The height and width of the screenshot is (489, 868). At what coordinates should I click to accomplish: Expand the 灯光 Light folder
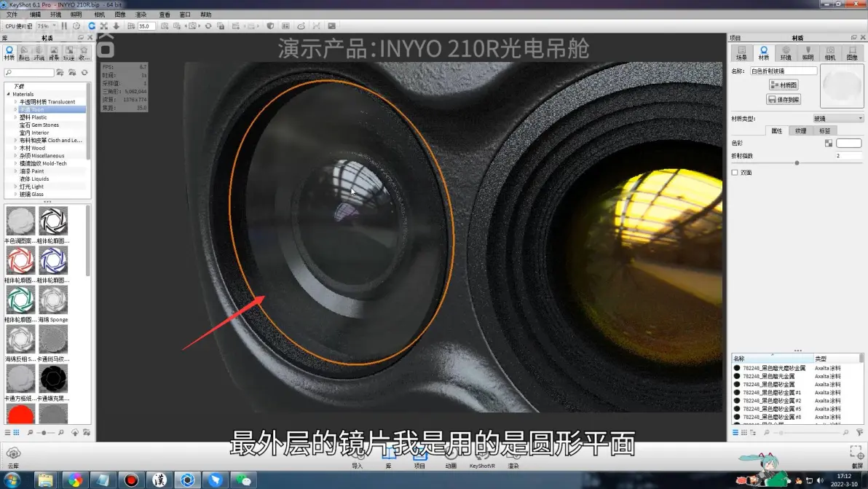pos(15,187)
